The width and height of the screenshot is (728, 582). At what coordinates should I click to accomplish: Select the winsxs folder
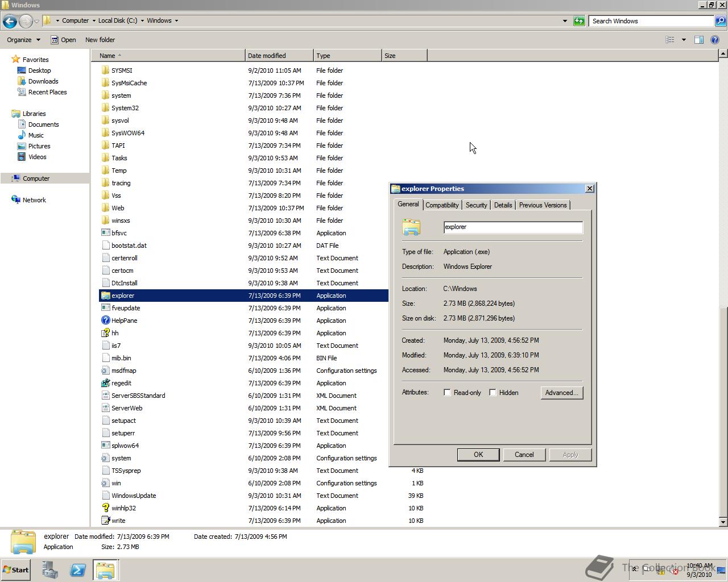[121, 221]
